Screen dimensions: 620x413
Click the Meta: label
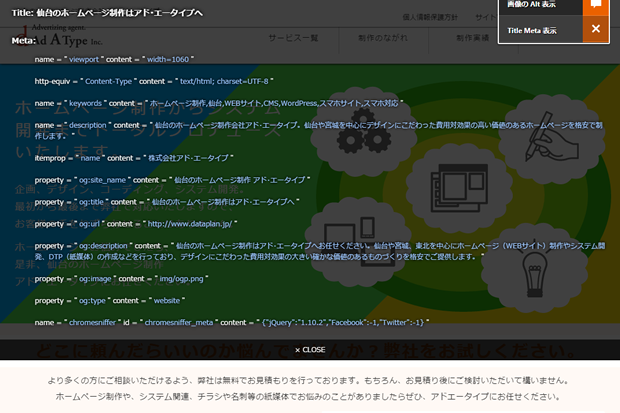(x=24, y=41)
